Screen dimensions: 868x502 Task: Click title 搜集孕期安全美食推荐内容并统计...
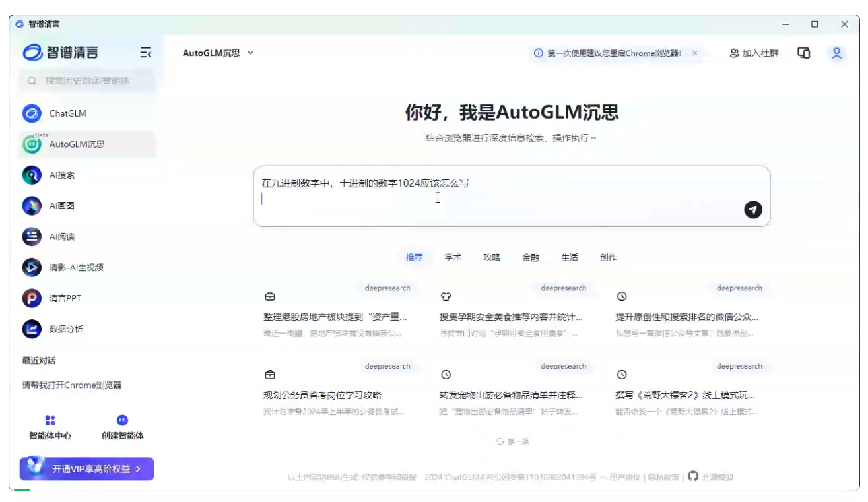click(512, 317)
